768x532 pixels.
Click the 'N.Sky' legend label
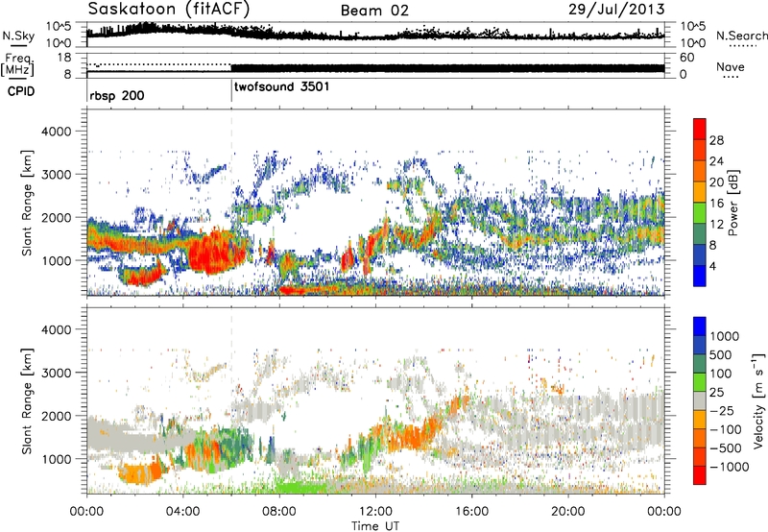[18, 36]
